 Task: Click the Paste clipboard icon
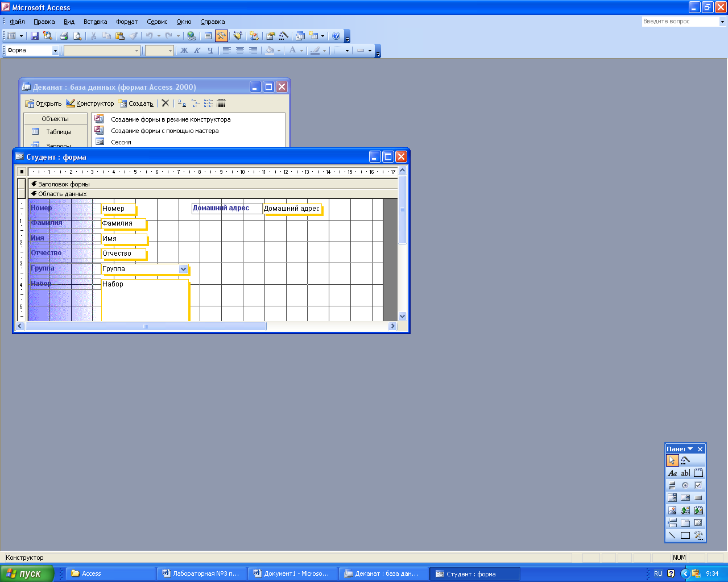click(120, 36)
